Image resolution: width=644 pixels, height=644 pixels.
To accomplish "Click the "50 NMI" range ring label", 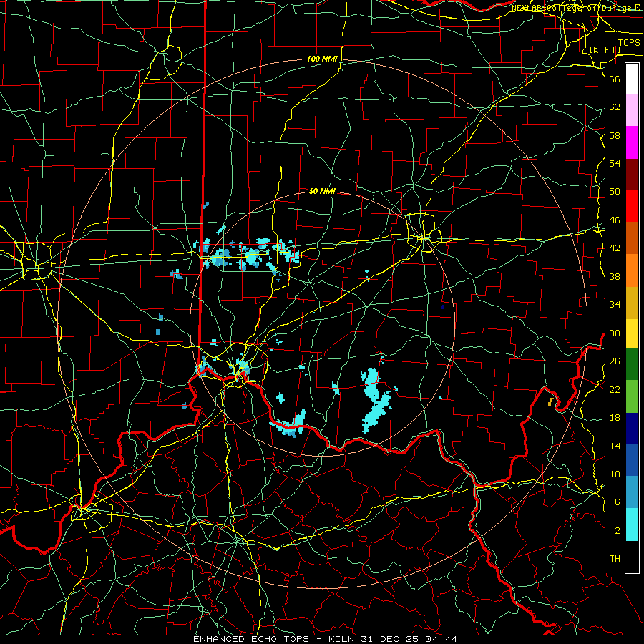I will 322,191.
